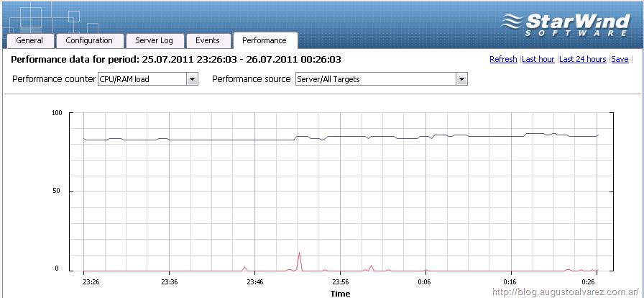Viewport: 644px width, 298px height.
Task: Click the Performance tab
Action: click(264, 41)
